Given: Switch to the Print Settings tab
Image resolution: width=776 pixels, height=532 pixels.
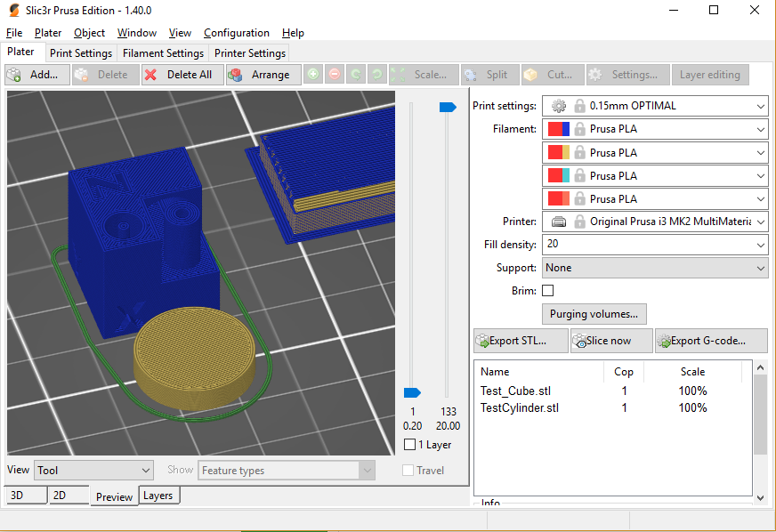Looking at the screenshot, I should pos(81,53).
